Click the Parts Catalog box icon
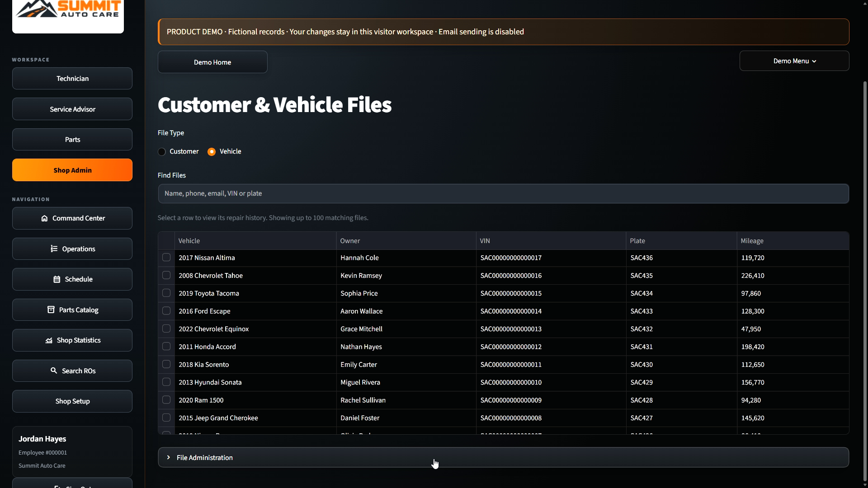 point(51,310)
